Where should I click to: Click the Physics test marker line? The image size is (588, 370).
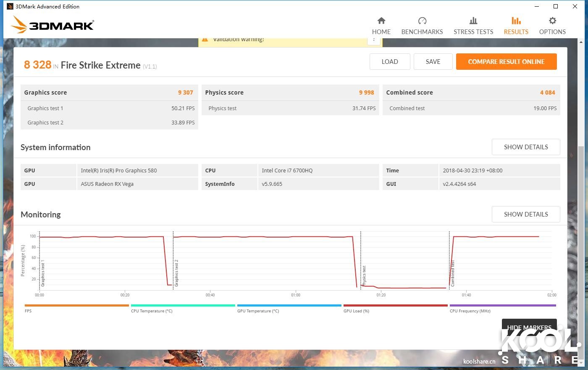click(361, 261)
